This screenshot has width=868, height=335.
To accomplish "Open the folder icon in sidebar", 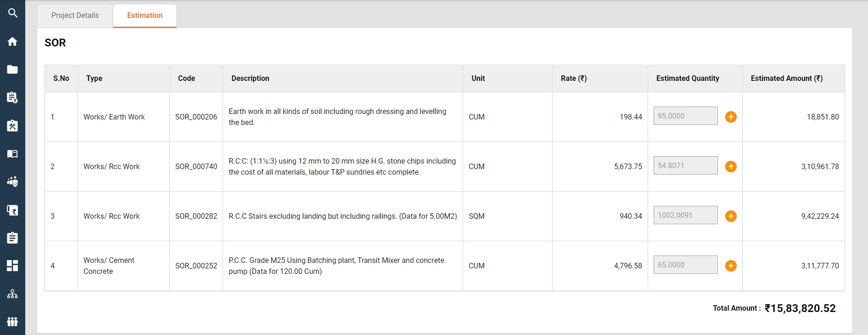I will click(x=12, y=69).
